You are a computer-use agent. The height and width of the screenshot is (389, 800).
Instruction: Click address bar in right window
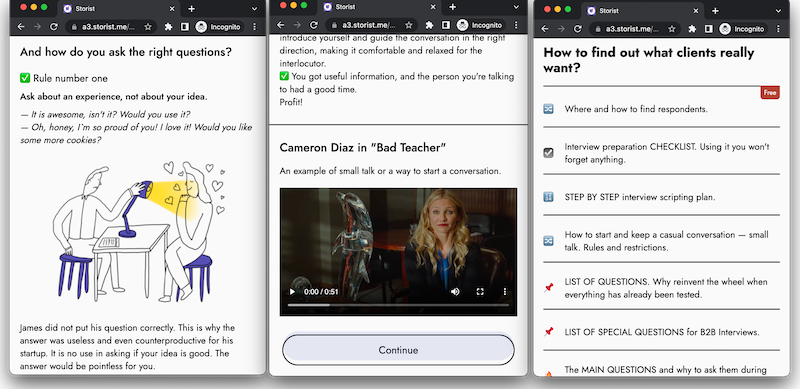(x=634, y=29)
